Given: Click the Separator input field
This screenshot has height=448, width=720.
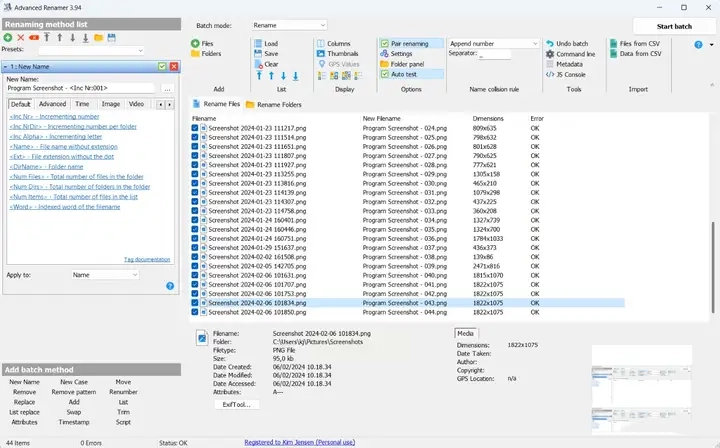Looking at the screenshot, I should pos(495,54).
